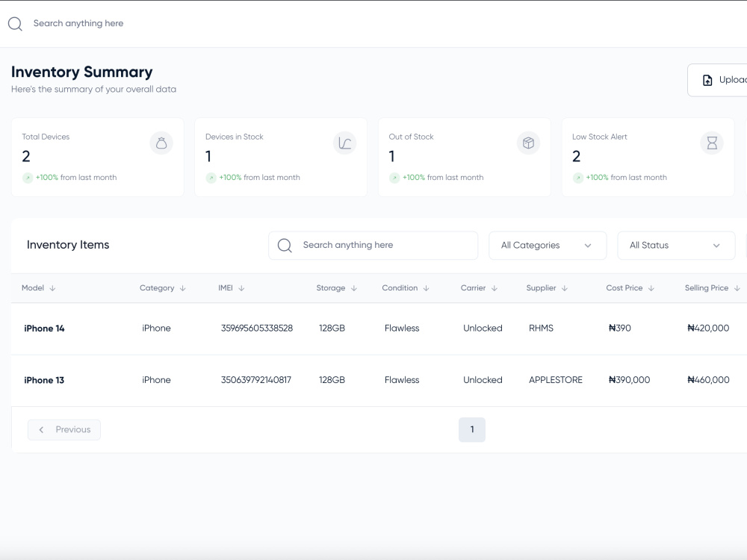The width and height of the screenshot is (747, 560).
Task: Click the Total Devices trend arrow icon
Action: (x=28, y=178)
